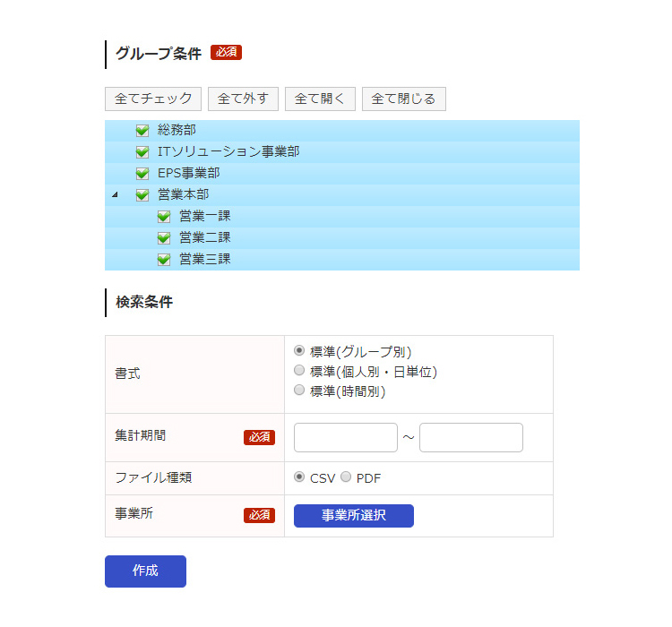Uncheck the 営業一課 checkbox
This screenshot has width=672, height=627.
(164, 216)
